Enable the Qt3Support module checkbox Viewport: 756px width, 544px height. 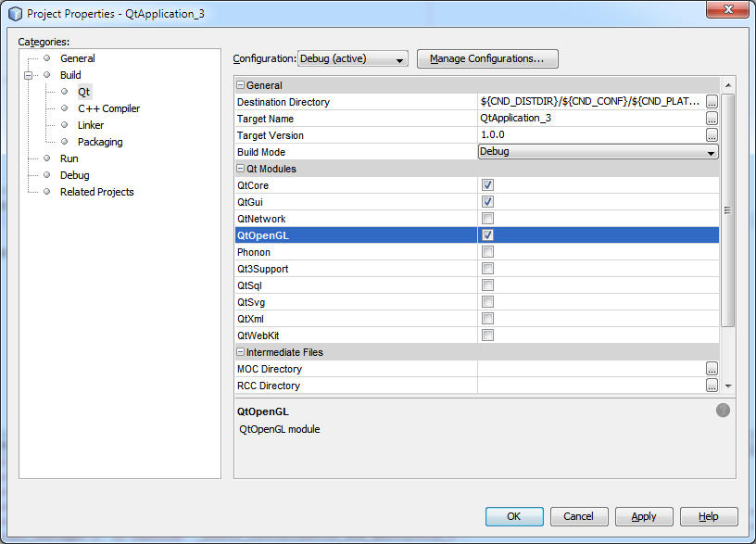tap(487, 269)
